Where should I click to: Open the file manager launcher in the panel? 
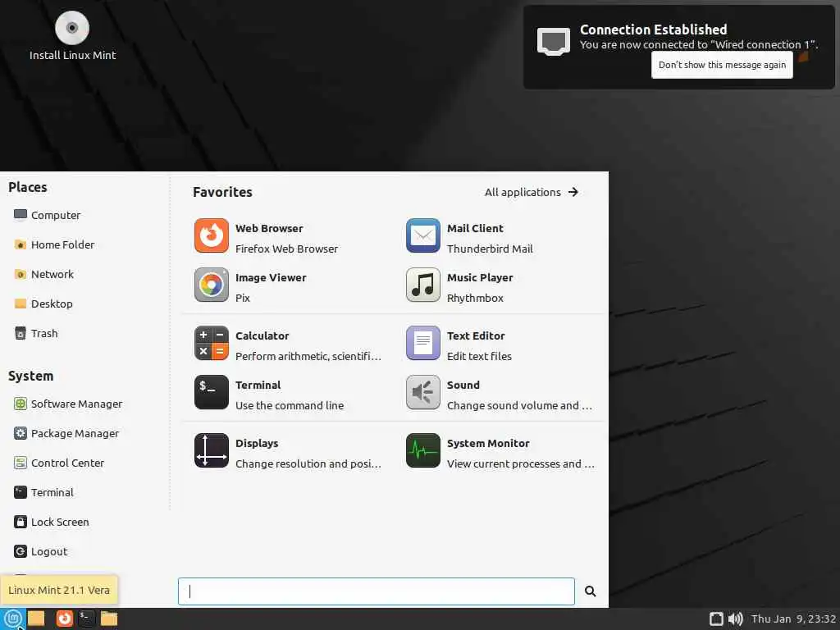(x=109, y=619)
